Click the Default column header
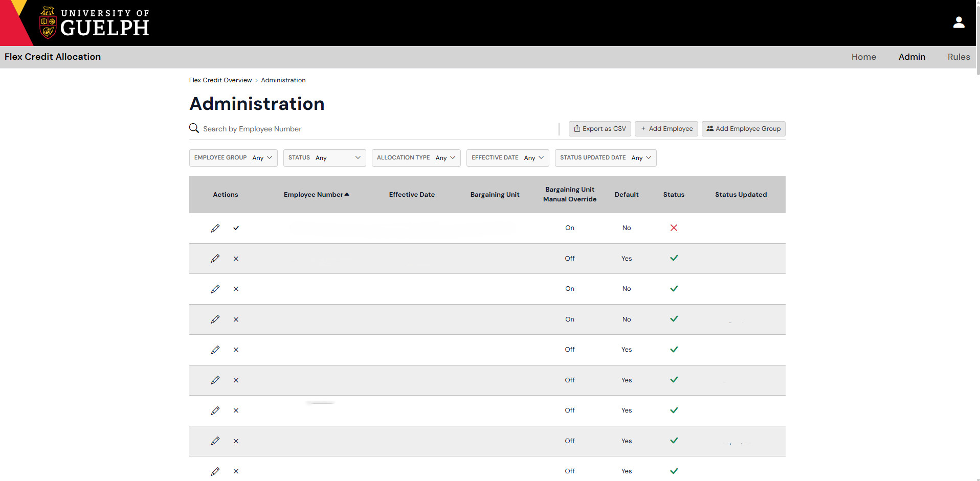Screen dimensions: 980x481 point(627,194)
